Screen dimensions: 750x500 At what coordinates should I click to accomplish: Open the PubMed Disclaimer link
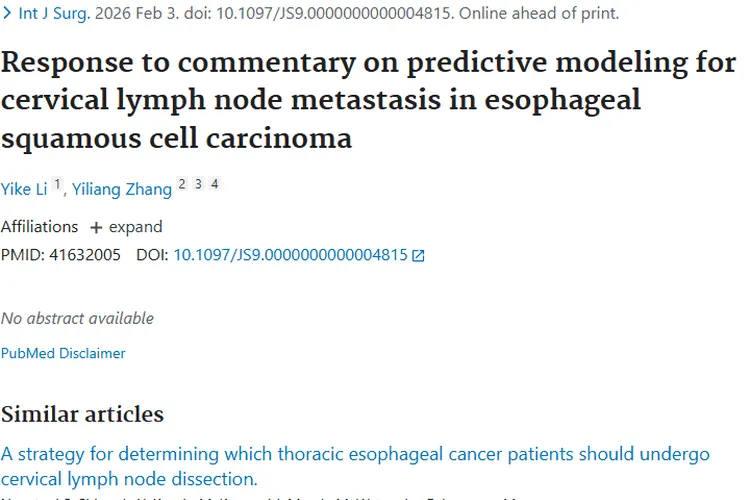[63, 353]
